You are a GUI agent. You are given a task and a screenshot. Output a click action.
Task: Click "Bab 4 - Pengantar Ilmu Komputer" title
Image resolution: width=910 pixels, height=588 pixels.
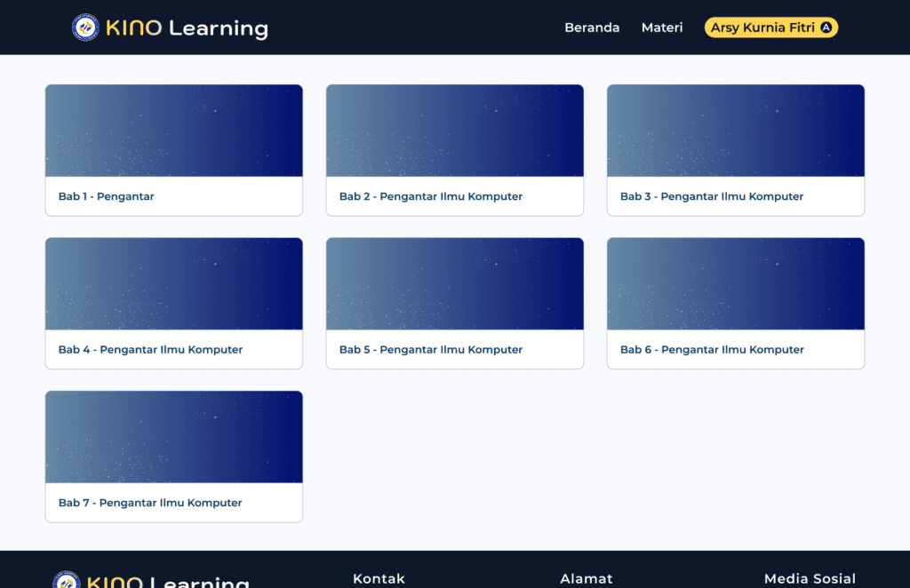point(150,350)
